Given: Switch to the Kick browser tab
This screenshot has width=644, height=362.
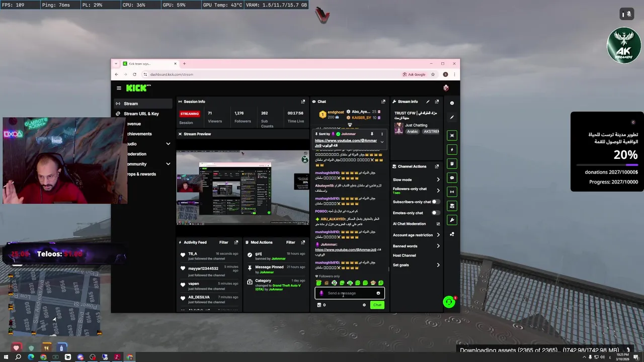Looking at the screenshot, I should pyautogui.click(x=149, y=64).
